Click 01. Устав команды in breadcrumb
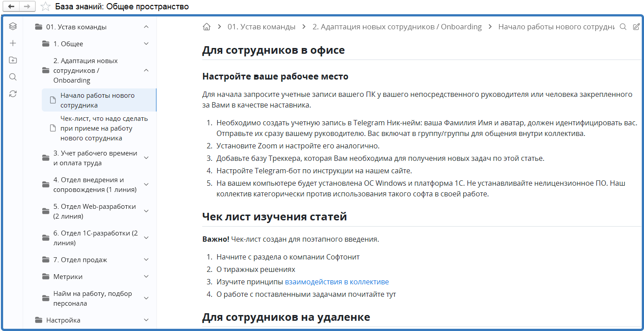This screenshot has width=644, height=331. coord(261,27)
